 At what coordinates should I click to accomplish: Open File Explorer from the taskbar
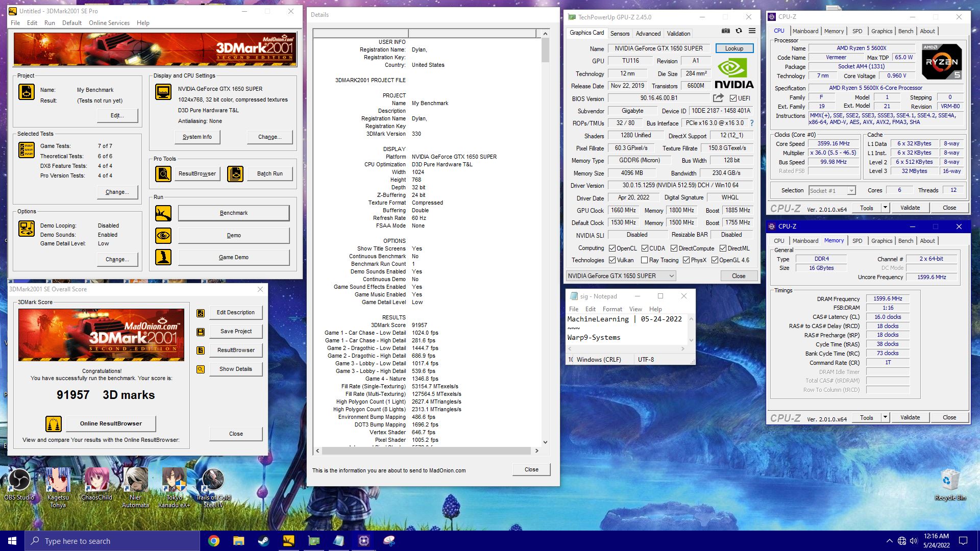point(238,541)
